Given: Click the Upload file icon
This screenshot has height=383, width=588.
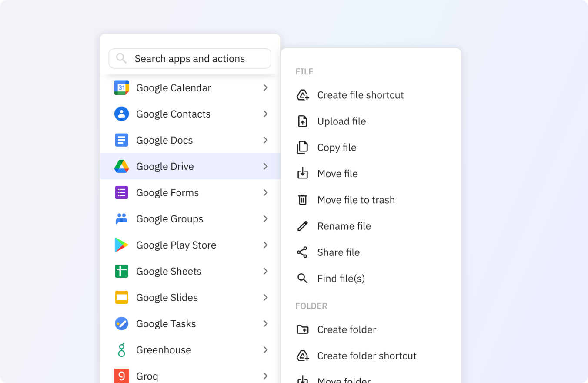Looking at the screenshot, I should [x=302, y=121].
